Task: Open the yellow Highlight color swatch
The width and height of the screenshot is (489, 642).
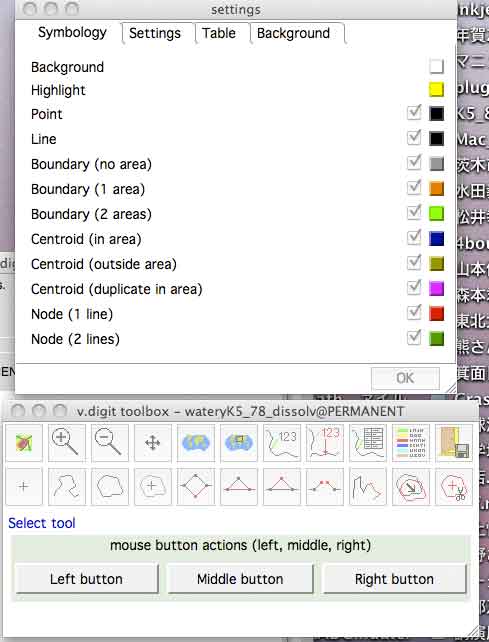Action: point(437,89)
